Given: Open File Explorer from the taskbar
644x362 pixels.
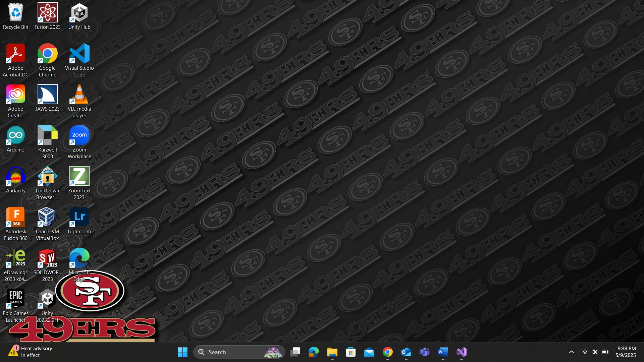Looking at the screenshot, I should 332,352.
